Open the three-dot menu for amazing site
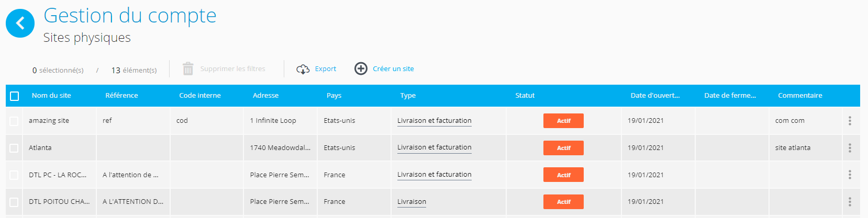This screenshot has width=868, height=218. pyautogui.click(x=850, y=121)
